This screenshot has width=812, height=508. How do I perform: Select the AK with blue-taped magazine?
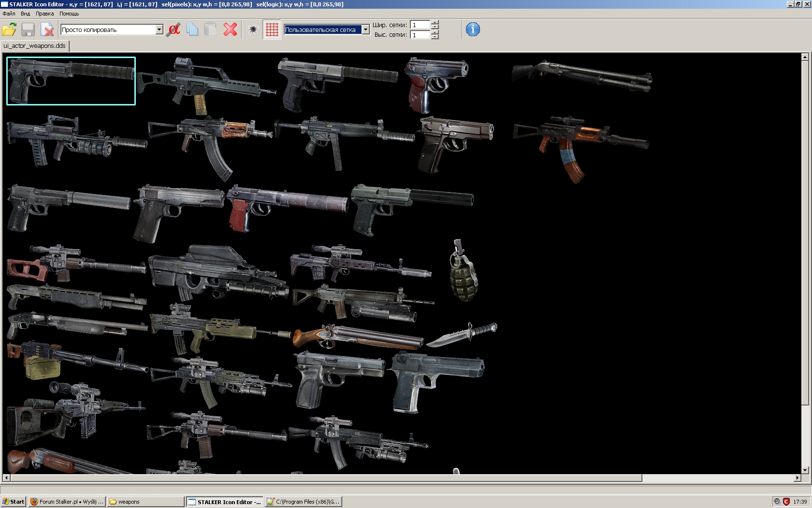click(x=581, y=149)
